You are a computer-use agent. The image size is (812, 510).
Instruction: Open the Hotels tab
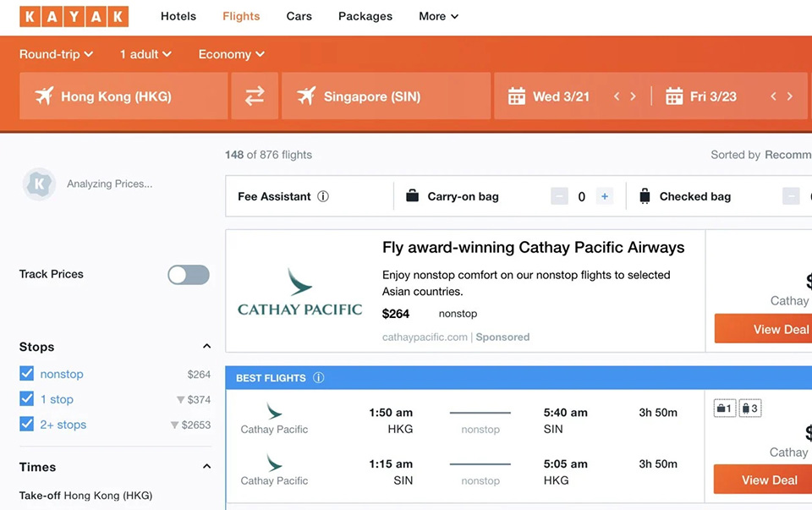point(178,16)
